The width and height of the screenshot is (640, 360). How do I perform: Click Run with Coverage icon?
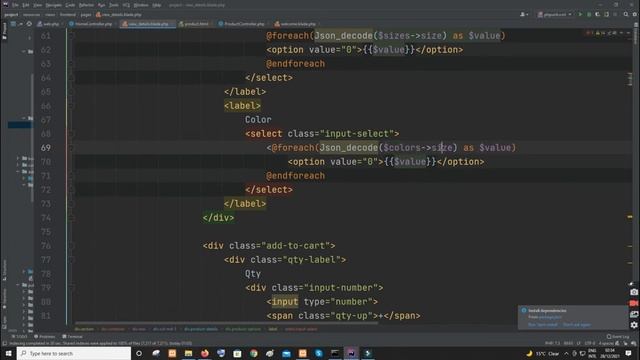[x=598, y=15]
